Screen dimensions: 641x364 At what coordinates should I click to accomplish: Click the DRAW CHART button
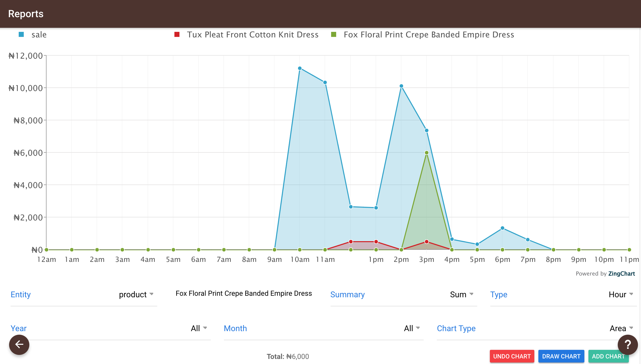click(x=561, y=356)
